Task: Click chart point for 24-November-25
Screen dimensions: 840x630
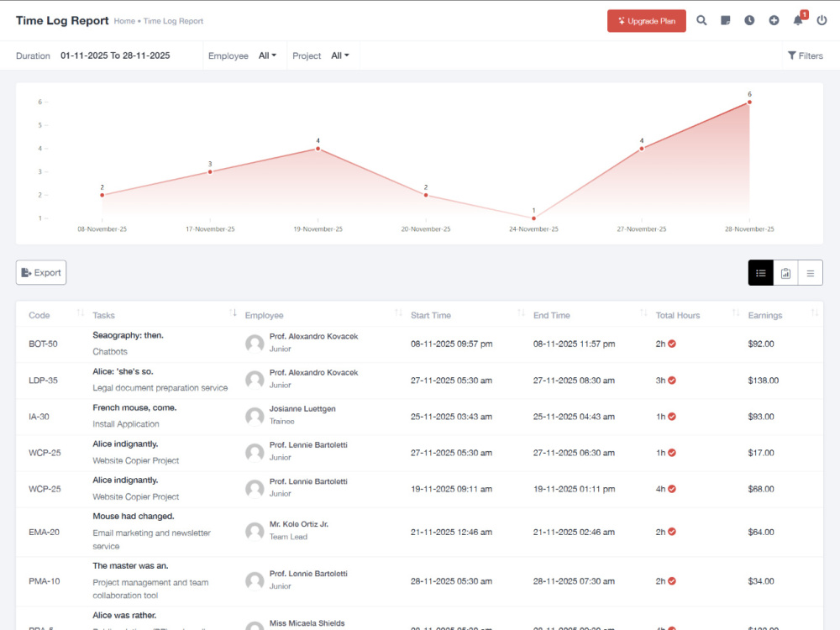Action: point(533,218)
